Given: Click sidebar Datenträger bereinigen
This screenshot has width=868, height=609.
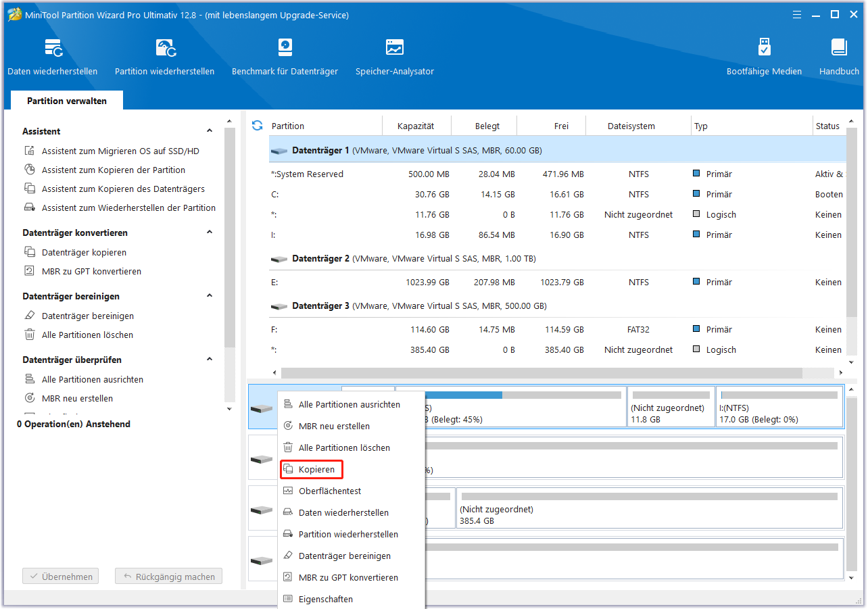Looking at the screenshot, I should 78,316.
